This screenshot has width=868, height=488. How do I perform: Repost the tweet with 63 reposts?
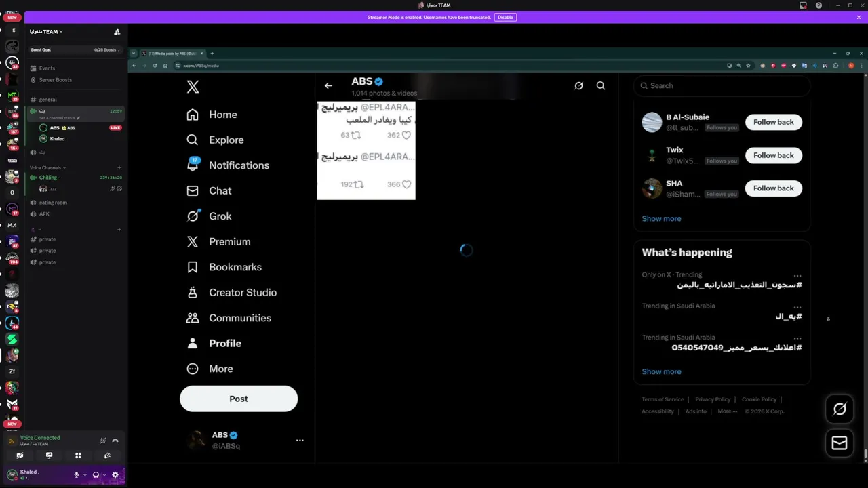click(355, 136)
